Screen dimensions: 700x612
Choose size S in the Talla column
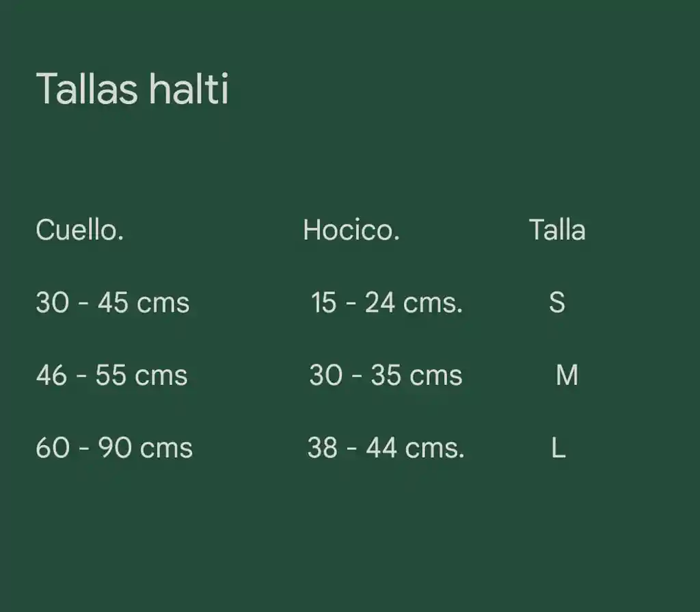pyautogui.click(x=557, y=302)
